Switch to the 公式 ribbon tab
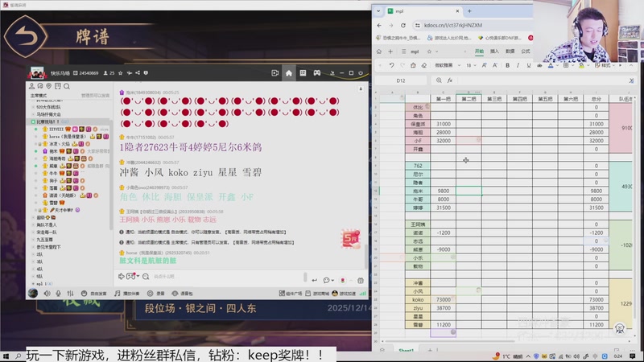This screenshot has width=644, height=362. tap(526, 51)
